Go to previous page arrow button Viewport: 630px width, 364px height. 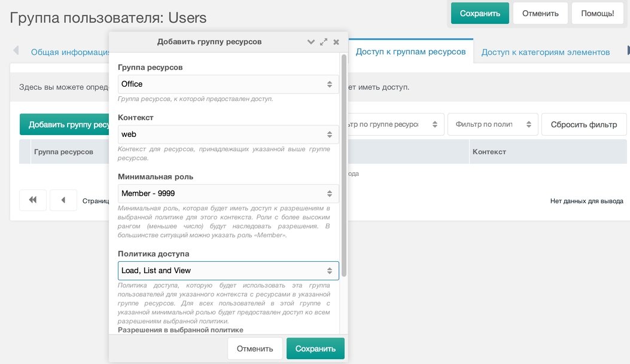pyautogui.click(x=63, y=200)
